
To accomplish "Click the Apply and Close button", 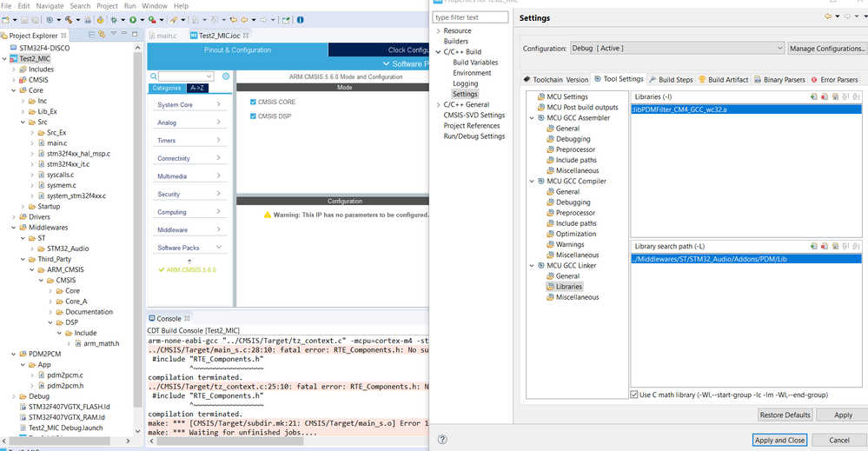I will point(779,440).
